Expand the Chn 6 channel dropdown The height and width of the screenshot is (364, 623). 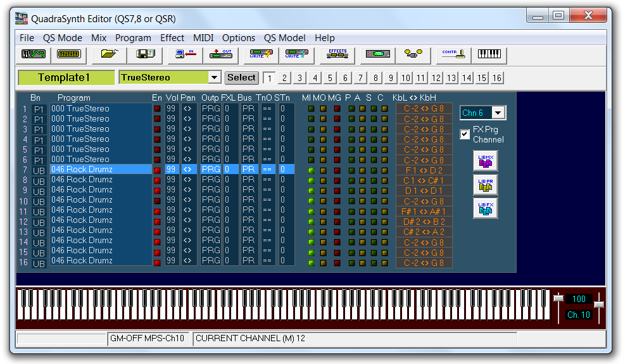(498, 113)
